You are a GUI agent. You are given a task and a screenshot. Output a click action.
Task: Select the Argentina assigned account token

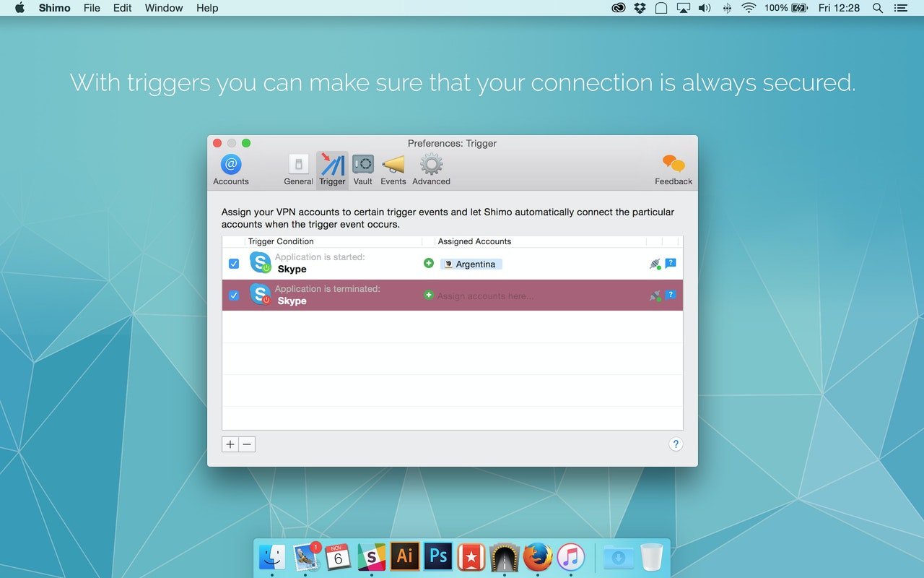click(471, 264)
